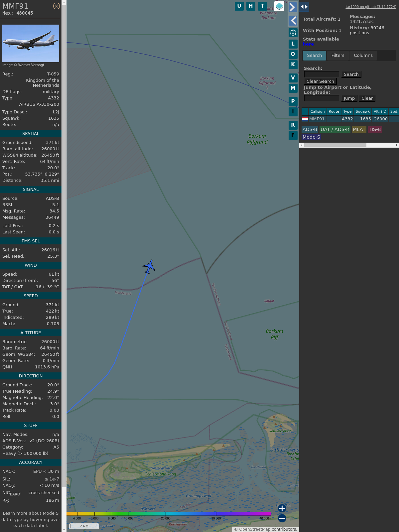Zoom out on the map
Screen dimensions: 399x532
282,518
